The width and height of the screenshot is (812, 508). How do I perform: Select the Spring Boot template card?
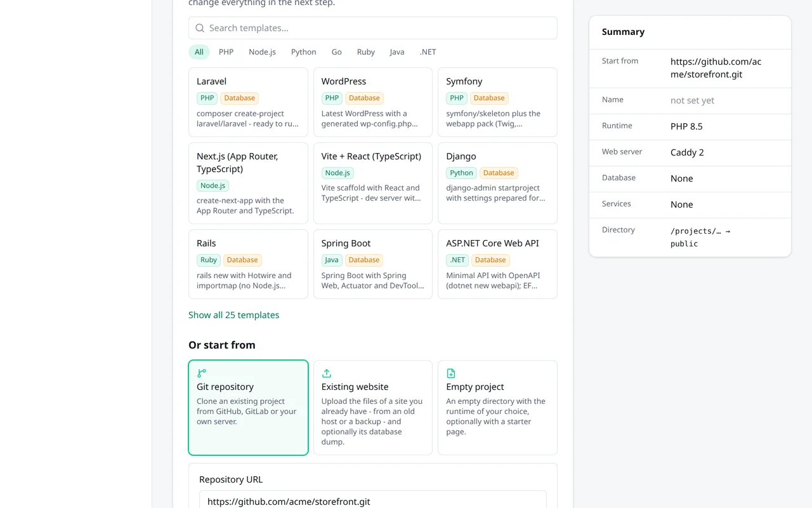point(373,264)
